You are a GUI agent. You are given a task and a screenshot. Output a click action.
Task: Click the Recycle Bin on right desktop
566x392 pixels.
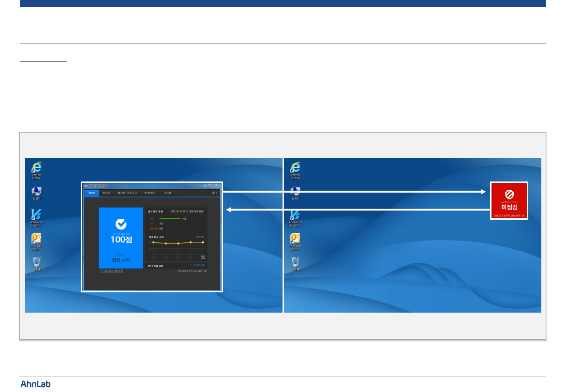click(295, 262)
